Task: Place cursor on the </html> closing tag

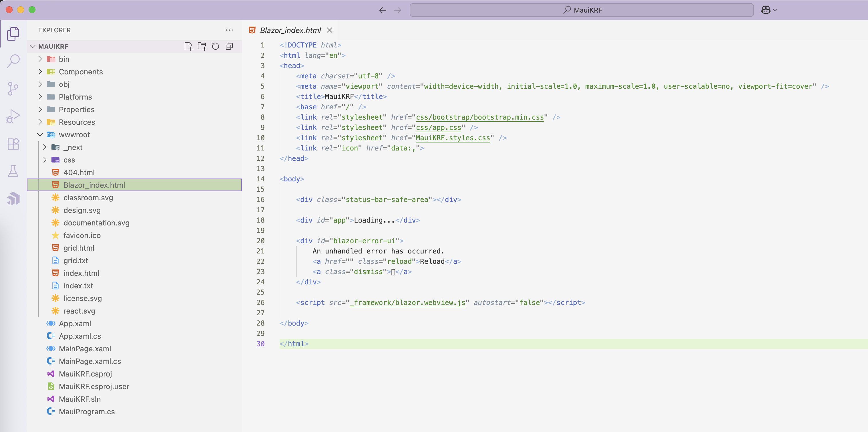Action: 294,344
